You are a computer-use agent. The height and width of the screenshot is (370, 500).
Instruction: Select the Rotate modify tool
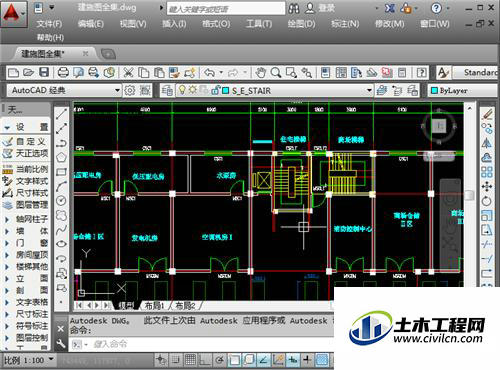pos(487,201)
